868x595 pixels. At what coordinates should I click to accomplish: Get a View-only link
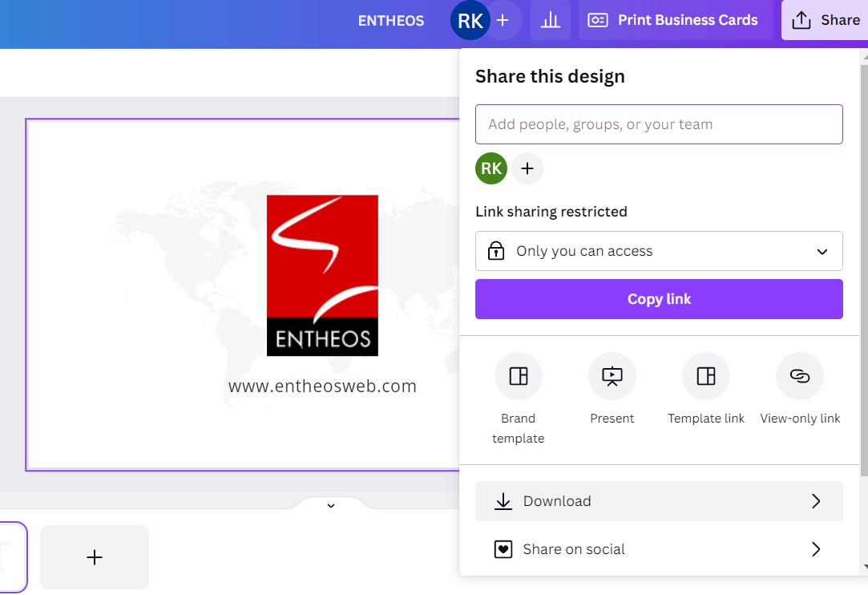point(799,375)
